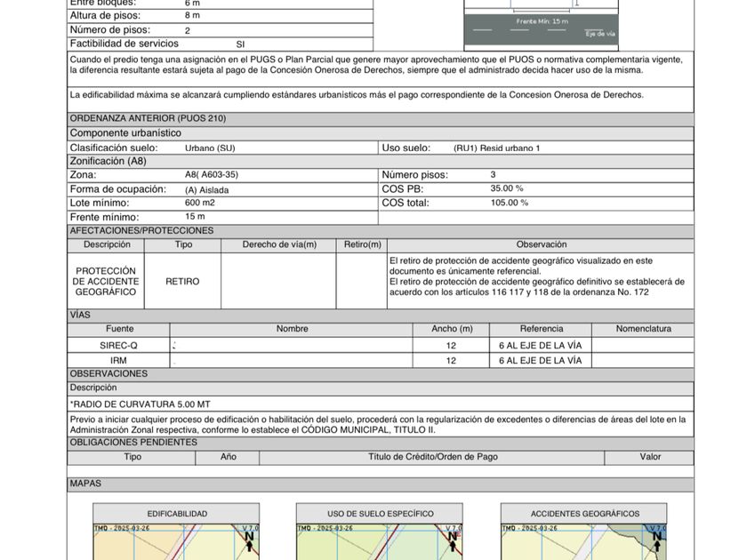Click the 'ORDENANZA ANTERIOR (PUOS 210)' section header
747x560 pixels.
[381, 118]
